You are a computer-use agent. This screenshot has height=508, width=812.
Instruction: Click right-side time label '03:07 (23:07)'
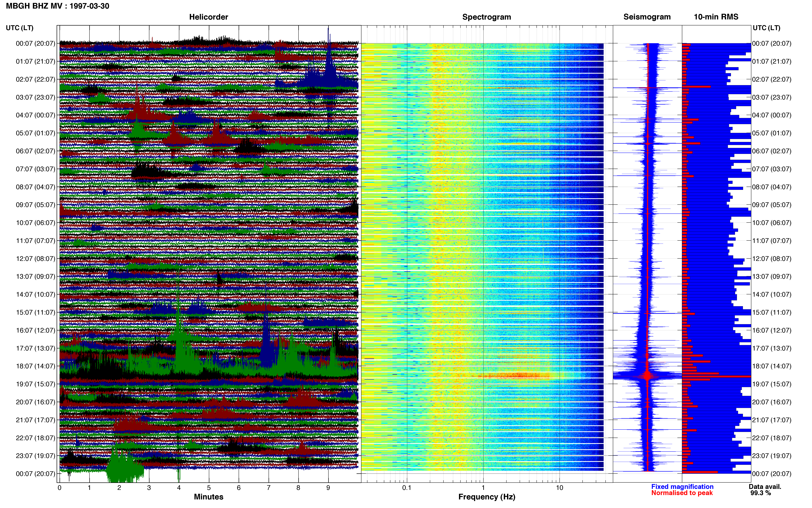(772, 97)
